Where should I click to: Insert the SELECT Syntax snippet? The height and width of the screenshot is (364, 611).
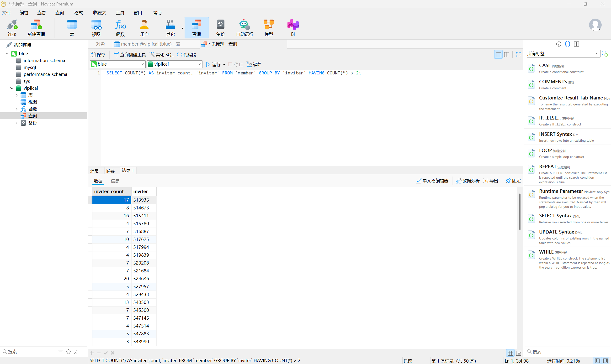pyautogui.click(x=568, y=218)
